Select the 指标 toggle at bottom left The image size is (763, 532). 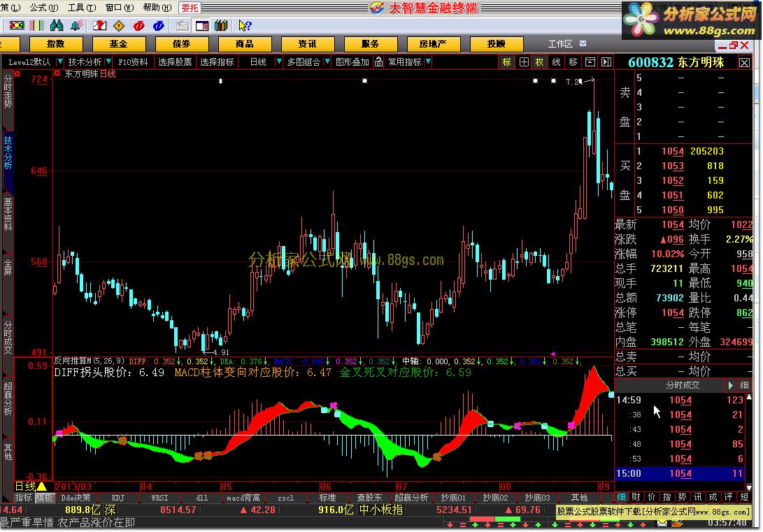pyautogui.click(x=23, y=498)
